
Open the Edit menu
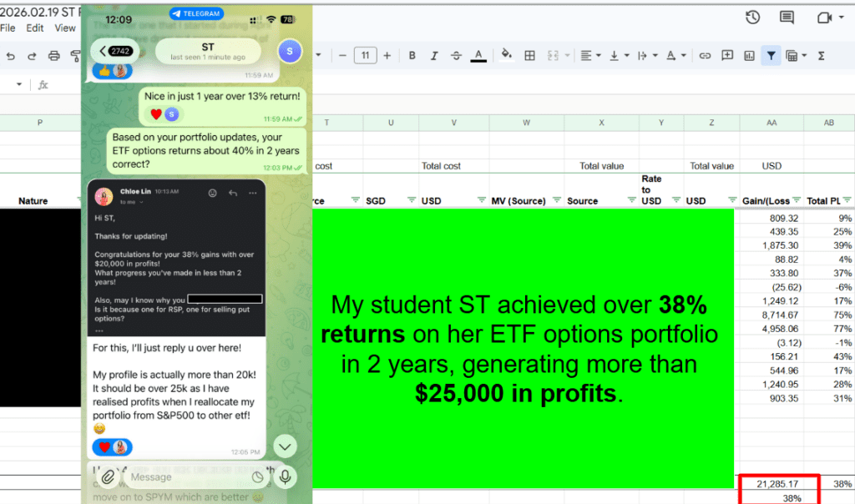point(34,28)
